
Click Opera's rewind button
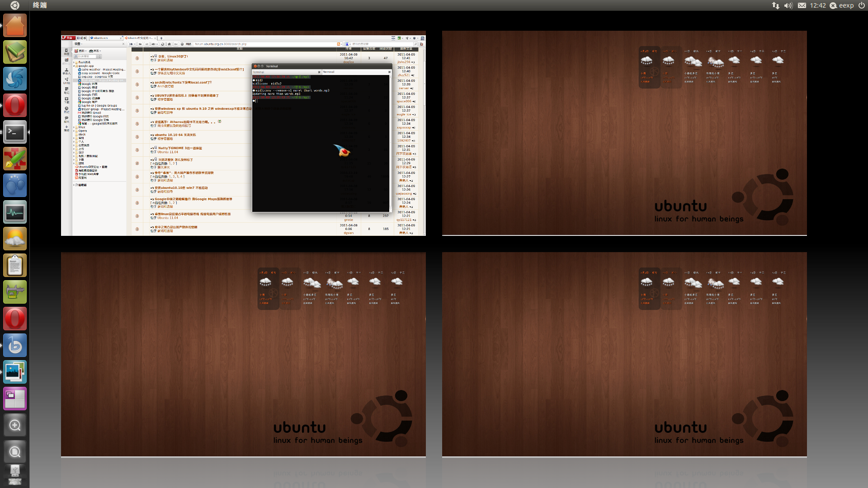tap(132, 44)
